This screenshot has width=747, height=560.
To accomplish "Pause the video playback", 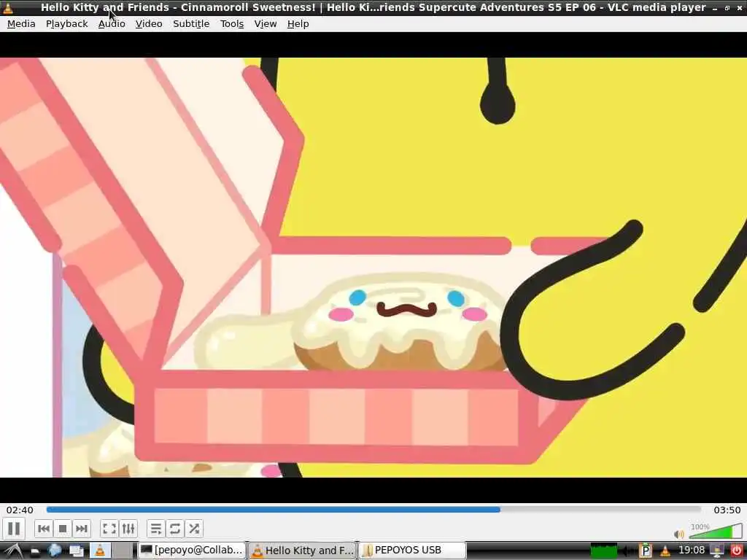I will point(14,529).
